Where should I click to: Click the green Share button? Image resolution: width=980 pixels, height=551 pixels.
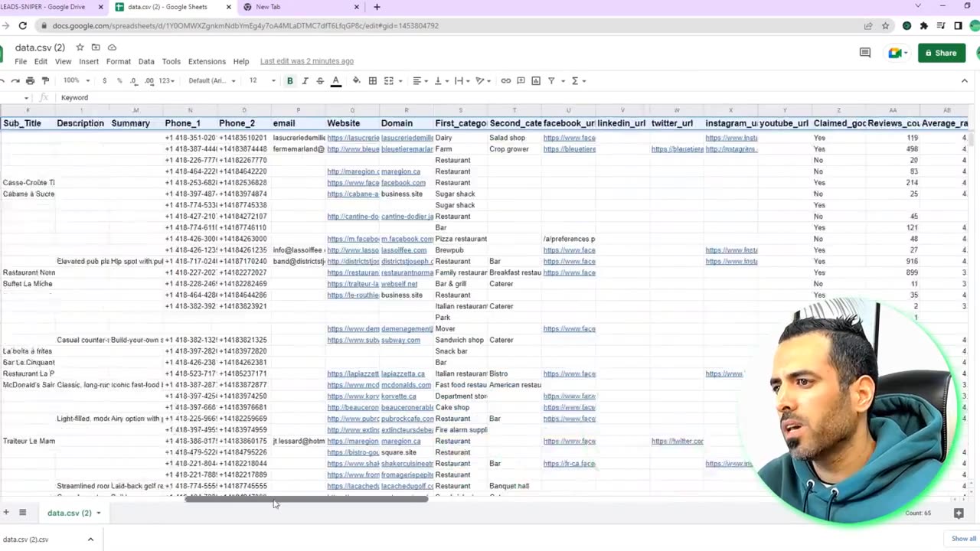[x=941, y=53]
